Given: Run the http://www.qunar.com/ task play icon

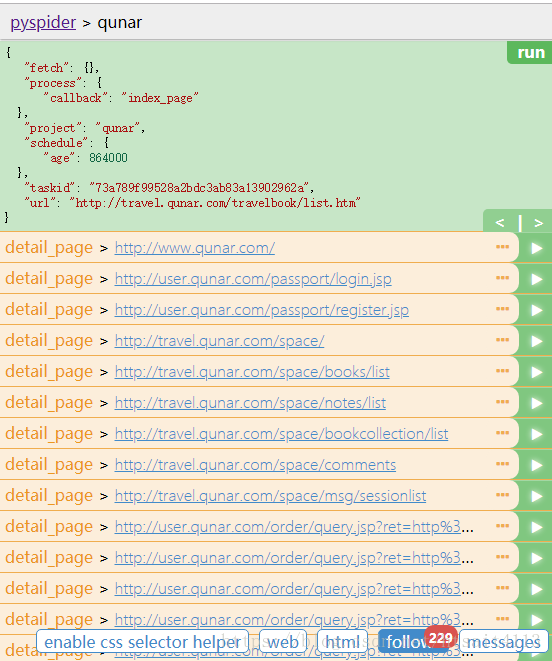Looking at the screenshot, I should (536, 248).
